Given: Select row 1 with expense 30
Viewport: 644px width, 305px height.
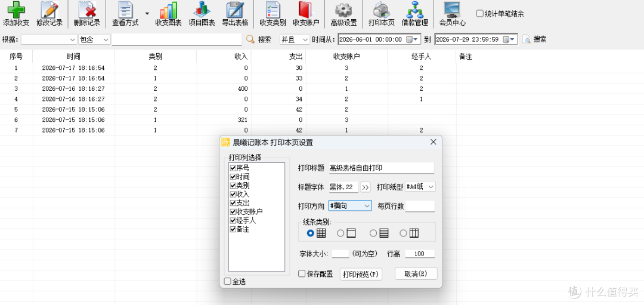Looking at the screenshot, I should 322,67.
